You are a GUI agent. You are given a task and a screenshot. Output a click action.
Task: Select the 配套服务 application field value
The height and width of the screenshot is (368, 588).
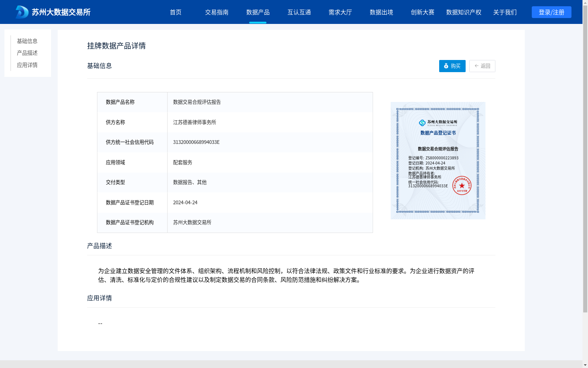click(x=270, y=162)
